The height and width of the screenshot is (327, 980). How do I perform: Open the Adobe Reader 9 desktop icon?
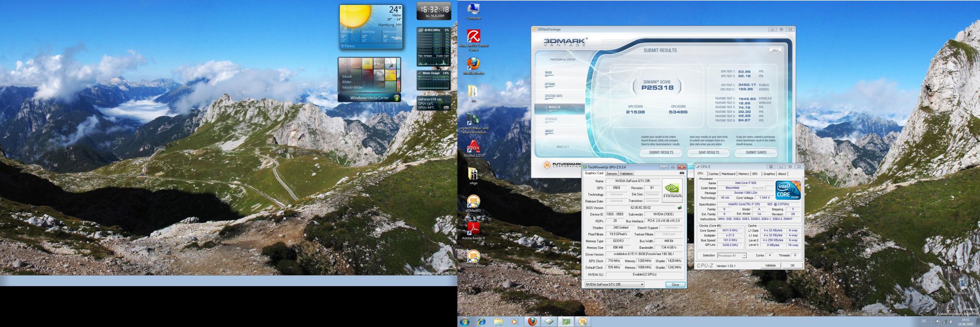click(473, 231)
